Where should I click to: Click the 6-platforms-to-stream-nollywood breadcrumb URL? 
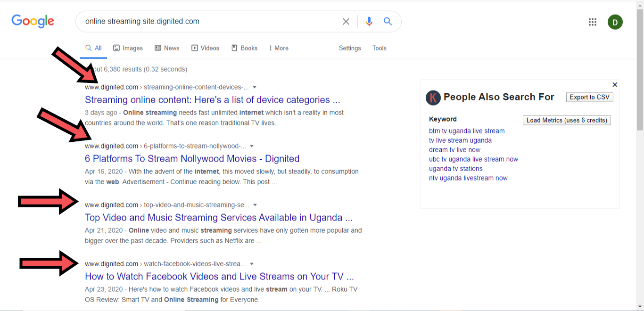(165, 146)
